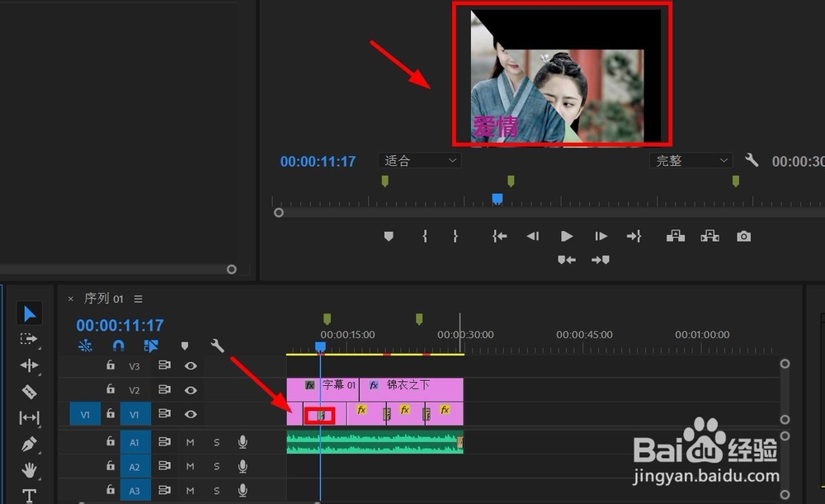825x504 pixels.
Task: Click the program monitor blue playhead
Action: pos(497,198)
